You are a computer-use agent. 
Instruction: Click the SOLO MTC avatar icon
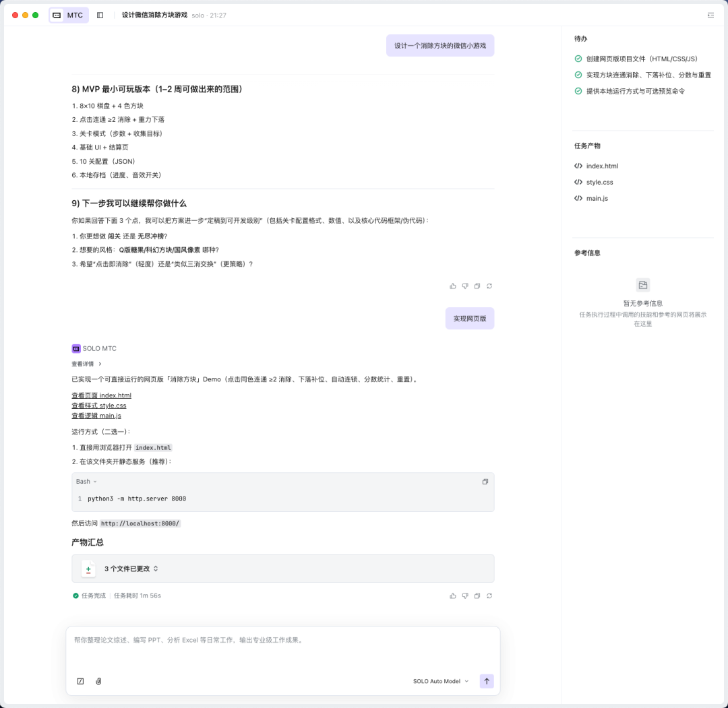[x=76, y=348]
